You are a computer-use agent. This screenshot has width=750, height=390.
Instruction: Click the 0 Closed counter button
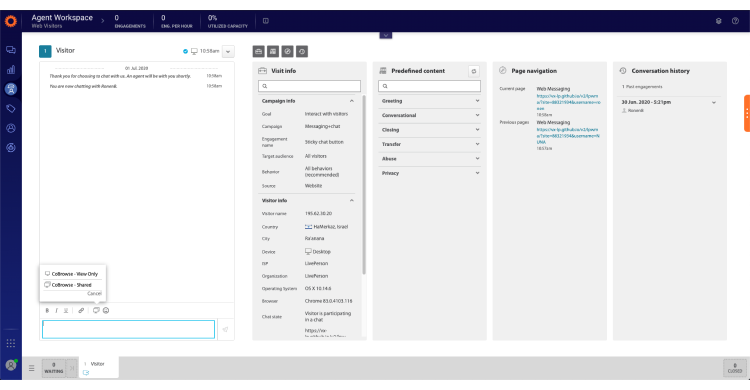[735, 368]
